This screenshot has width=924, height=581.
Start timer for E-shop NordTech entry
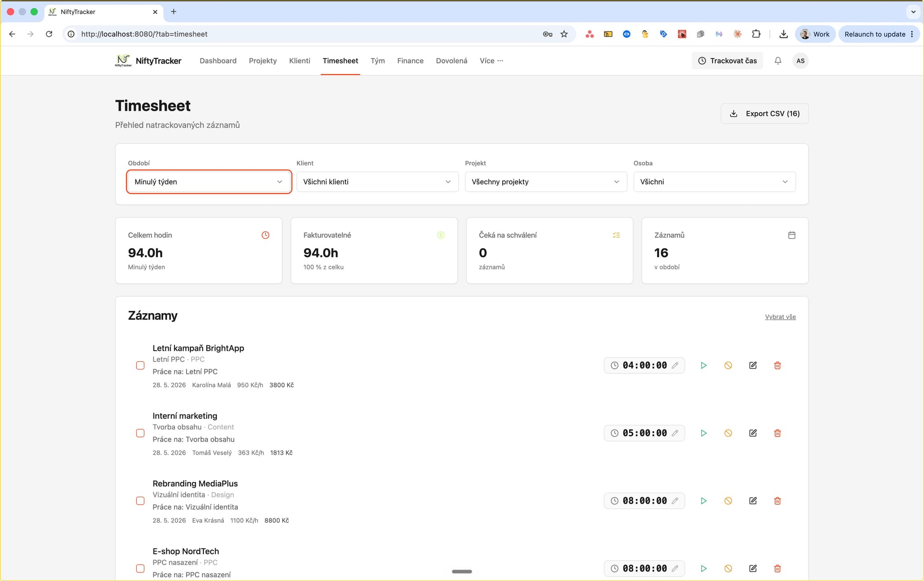[703, 568]
